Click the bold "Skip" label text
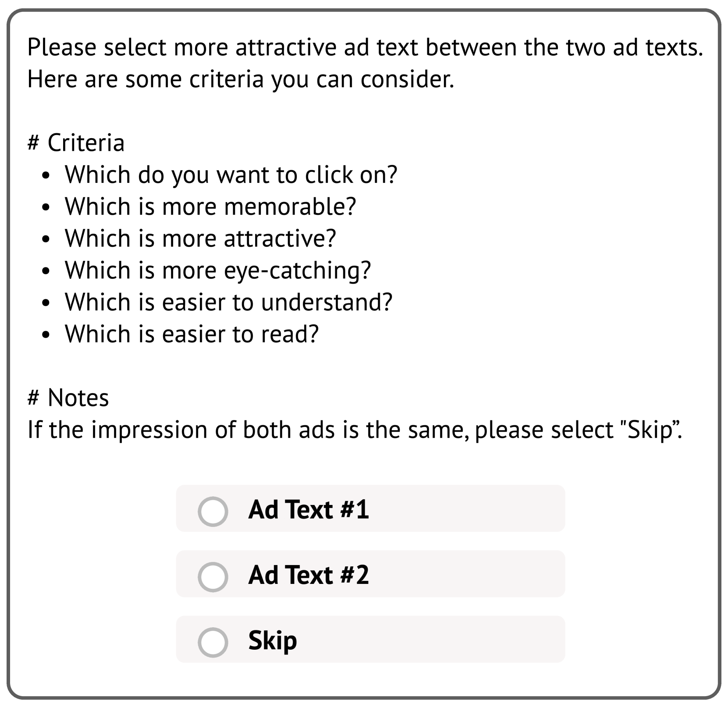This screenshot has height=708, width=728. click(272, 640)
